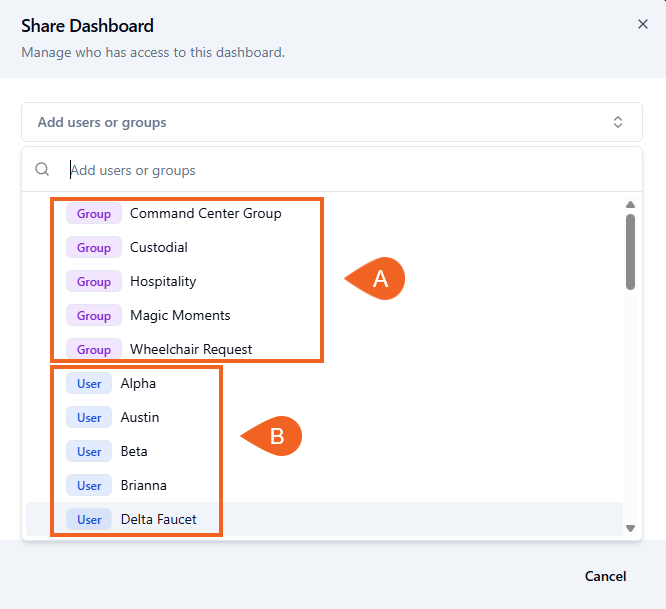
Task: Add user Alpha
Action: pyautogui.click(x=325, y=383)
